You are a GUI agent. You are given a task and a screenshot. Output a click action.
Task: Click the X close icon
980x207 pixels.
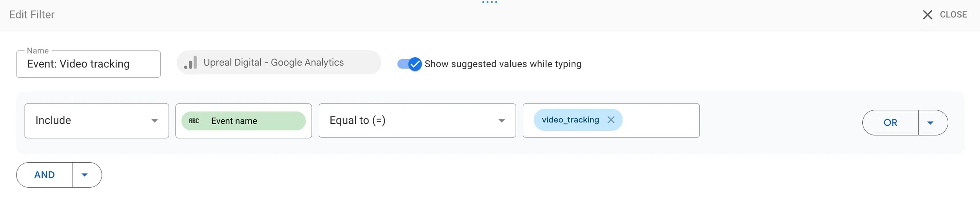(x=927, y=15)
